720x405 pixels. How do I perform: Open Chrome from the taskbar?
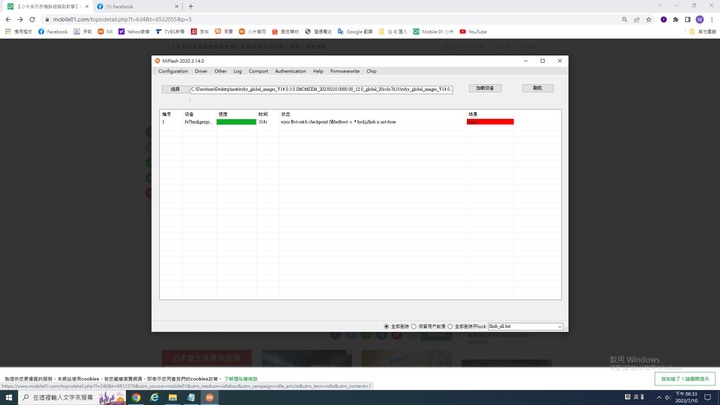[136, 398]
